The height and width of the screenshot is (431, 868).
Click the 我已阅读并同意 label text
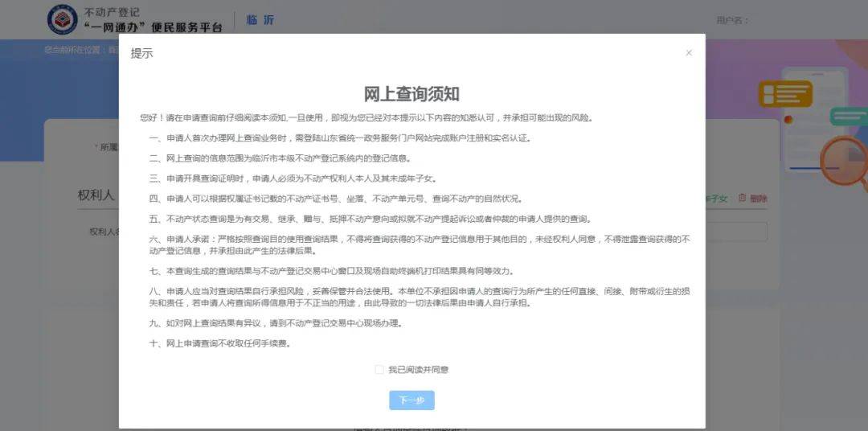(419, 370)
